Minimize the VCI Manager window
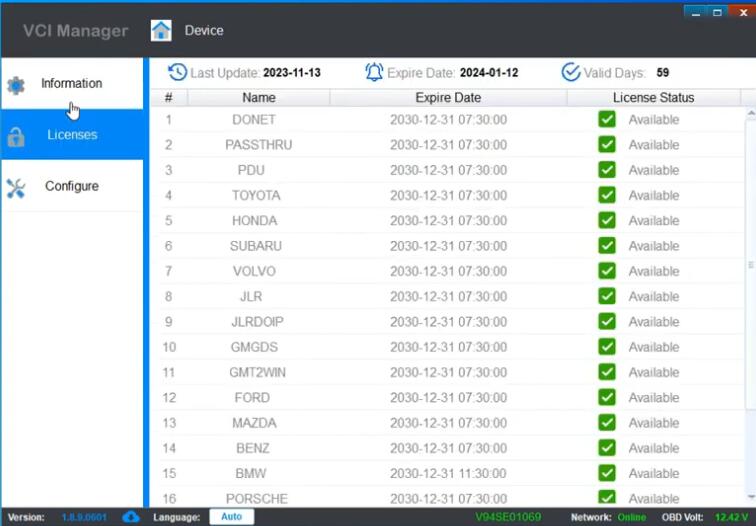Image resolution: width=756 pixels, height=526 pixels. click(695, 12)
